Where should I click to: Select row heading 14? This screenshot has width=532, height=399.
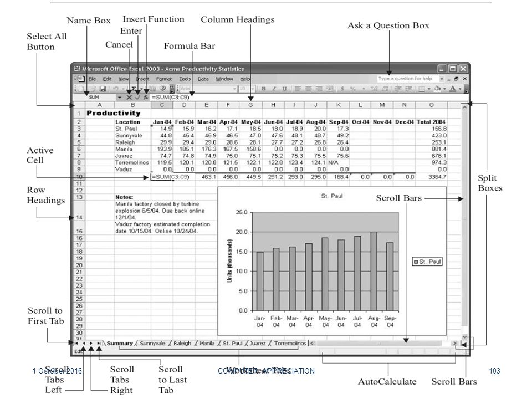(79, 211)
